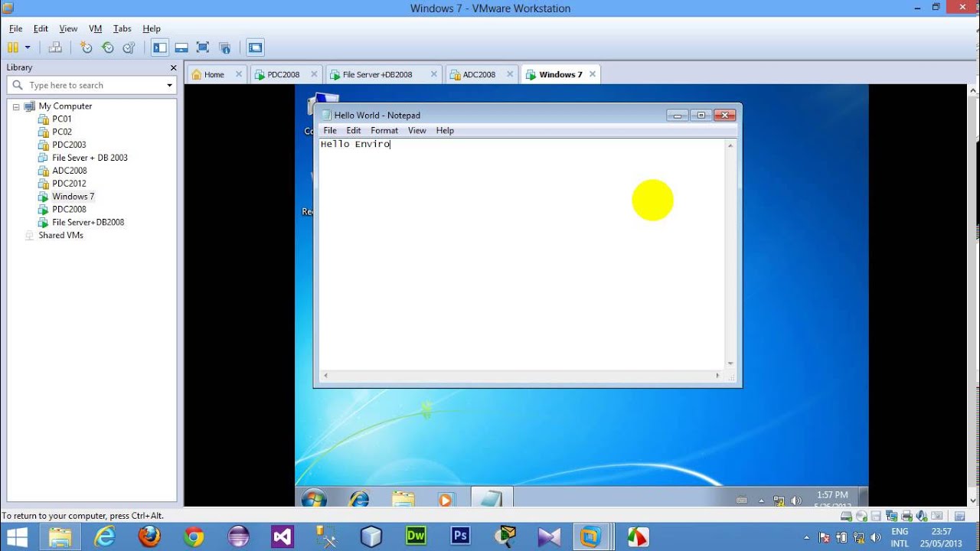This screenshot has width=980, height=551.
Task: Click Notepad's horizontal scrollbar right arrow
Action: [x=718, y=376]
